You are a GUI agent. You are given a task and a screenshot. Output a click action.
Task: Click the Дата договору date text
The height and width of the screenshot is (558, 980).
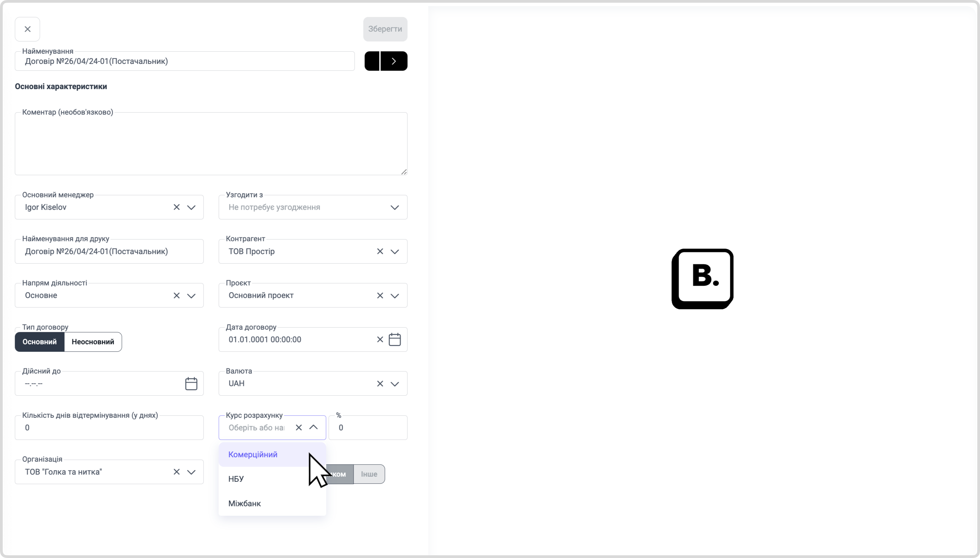point(265,340)
